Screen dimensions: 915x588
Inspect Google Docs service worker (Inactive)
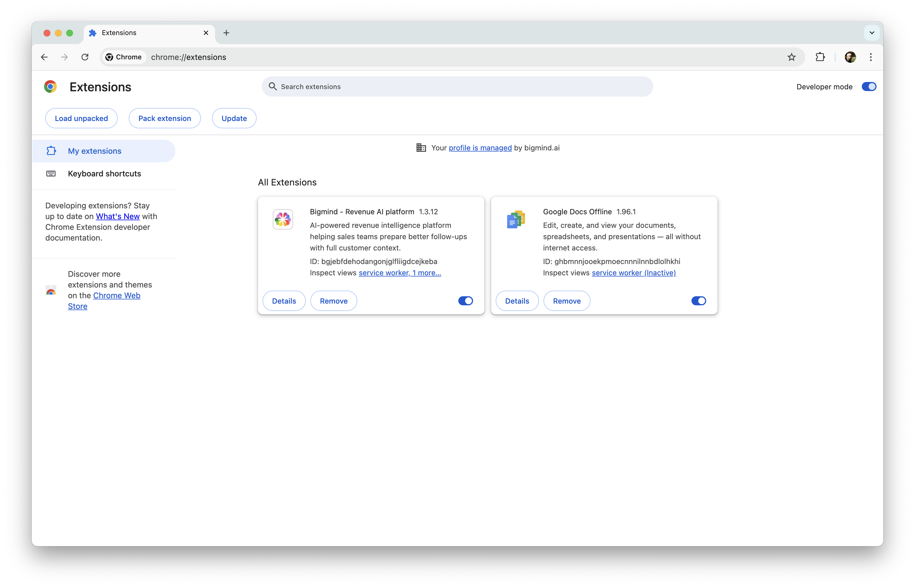pos(634,273)
